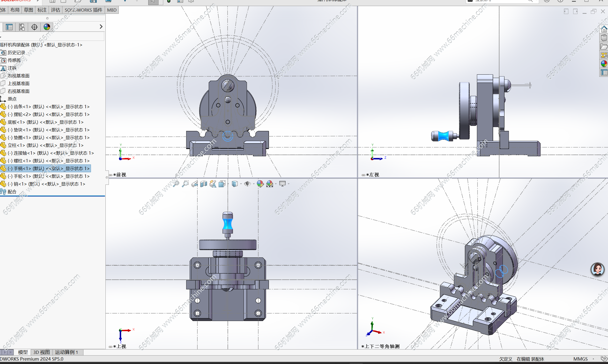The width and height of the screenshot is (608, 364).
Task: Expand the manager panel with right chevron
Action: pos(101,27)
